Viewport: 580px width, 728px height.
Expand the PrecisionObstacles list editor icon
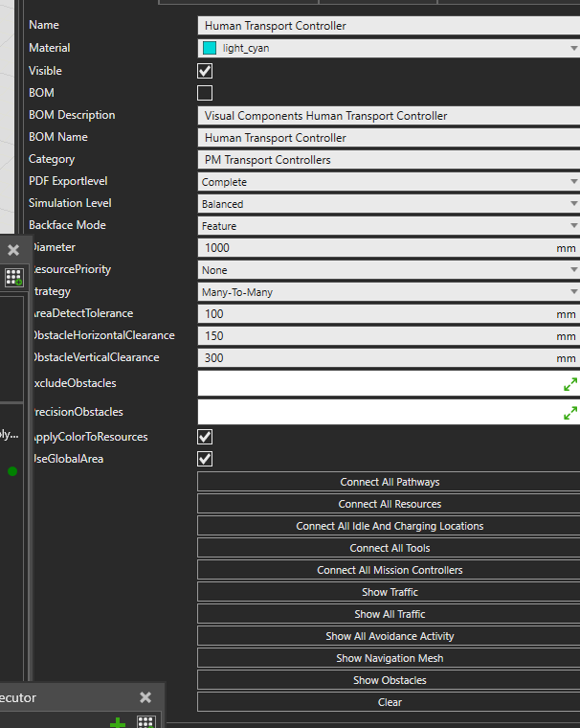(570, 413)
